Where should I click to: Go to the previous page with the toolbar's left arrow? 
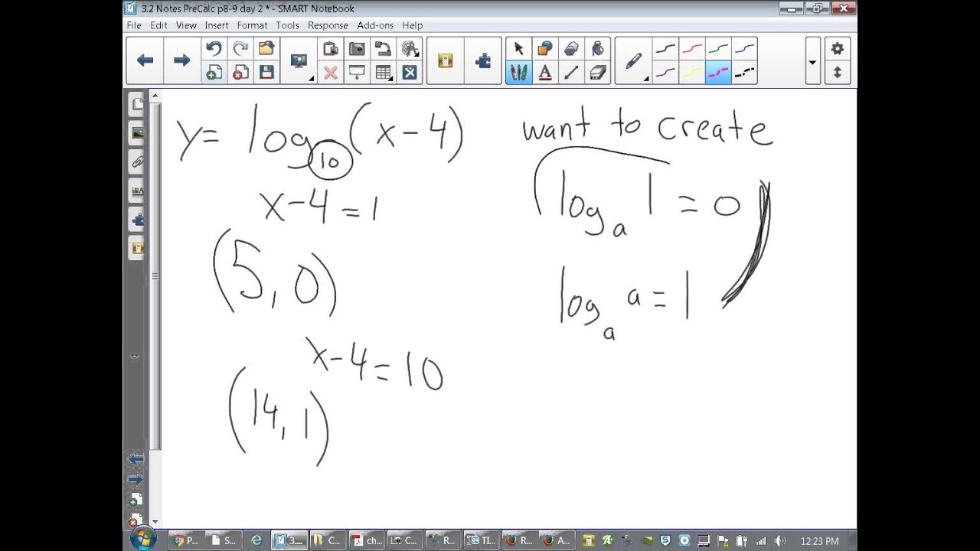[x=145, y=60]
